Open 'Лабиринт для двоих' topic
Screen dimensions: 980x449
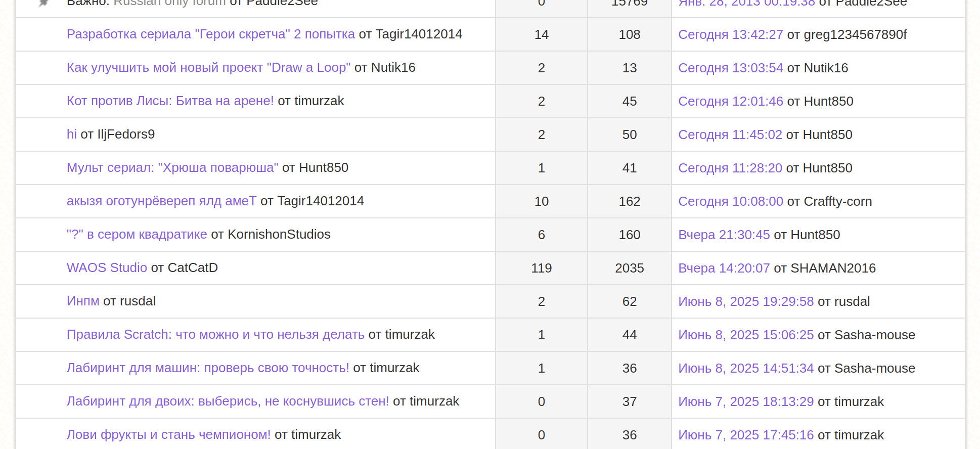228,401
